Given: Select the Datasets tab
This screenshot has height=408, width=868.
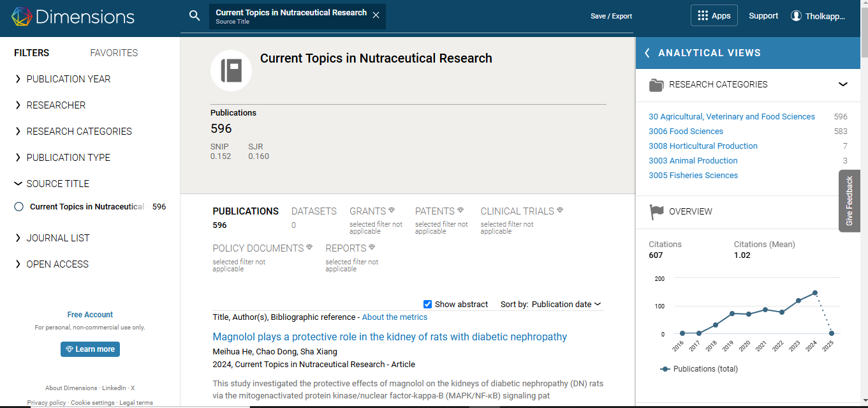Looking at the screenshot, I should pyautogui.click(x=313, y=211).
